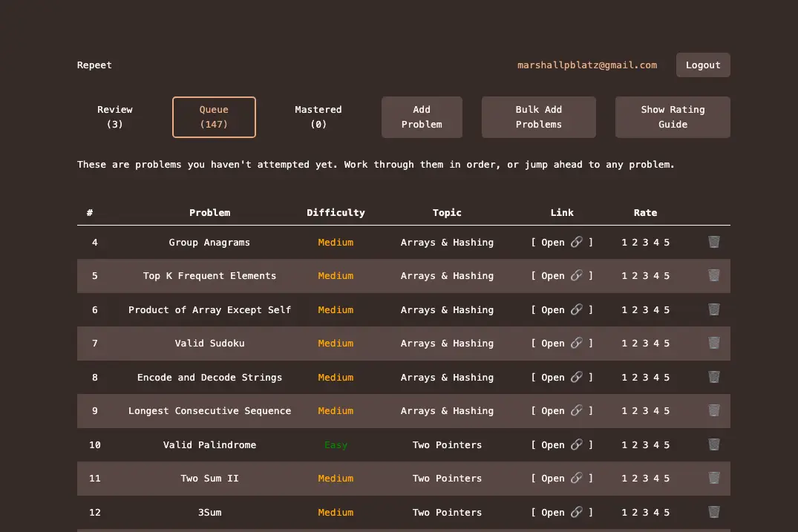Delete the Longest Consecutive Sequence row

(x=713, y=410)
